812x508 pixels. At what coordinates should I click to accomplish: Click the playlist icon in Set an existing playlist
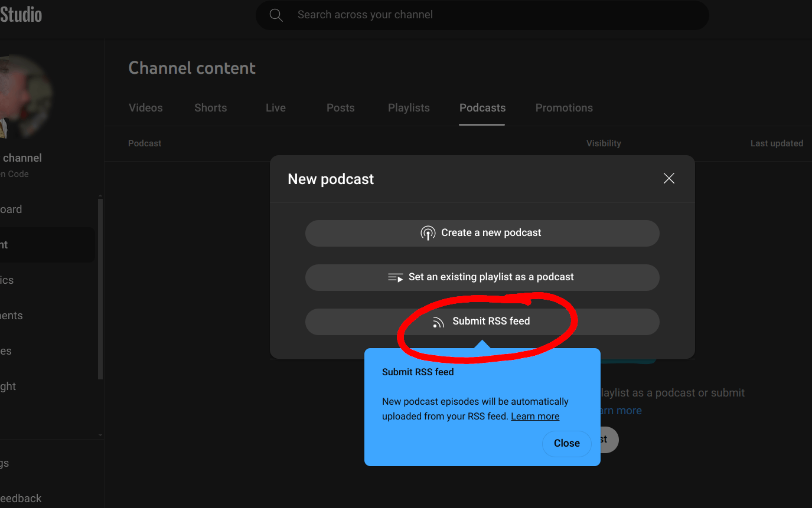tap(395, 277)
